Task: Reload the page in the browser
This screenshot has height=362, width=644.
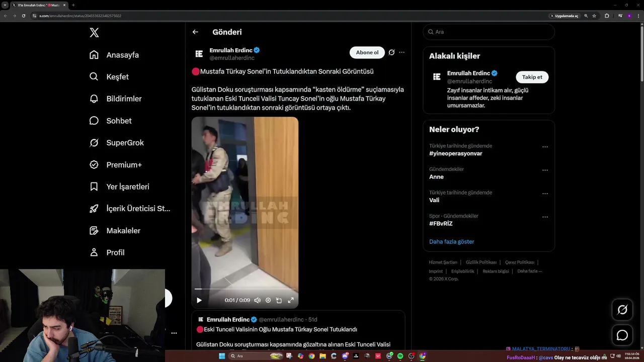Action: (x=23, y=16)
